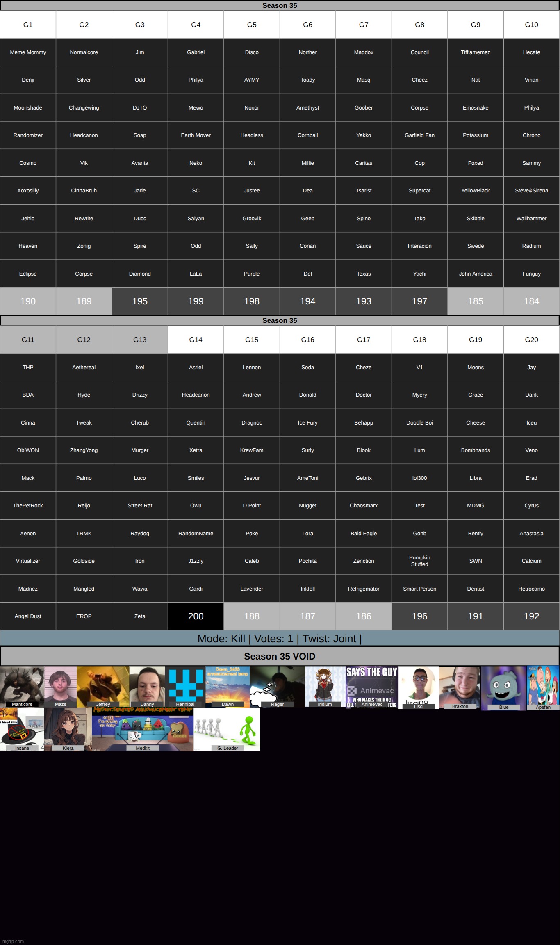The image size is (560, 945).
Task: Select the G1 column header
Action: [28, 25]
